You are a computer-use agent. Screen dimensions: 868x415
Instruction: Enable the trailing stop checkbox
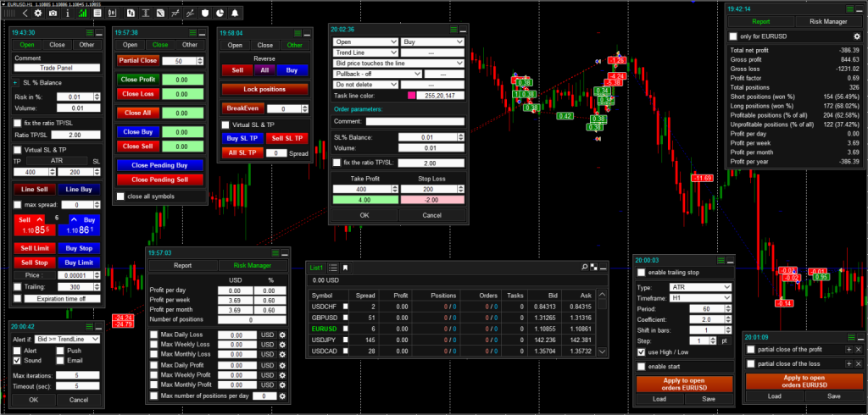click(x=641, y=272)
